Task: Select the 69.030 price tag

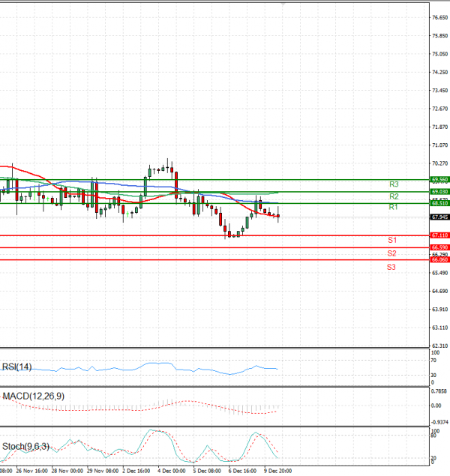Action: 439,192
